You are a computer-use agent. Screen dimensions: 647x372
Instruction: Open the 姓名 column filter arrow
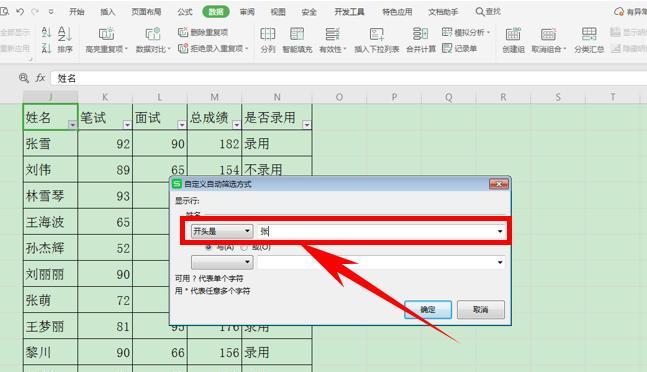point(72,125)
